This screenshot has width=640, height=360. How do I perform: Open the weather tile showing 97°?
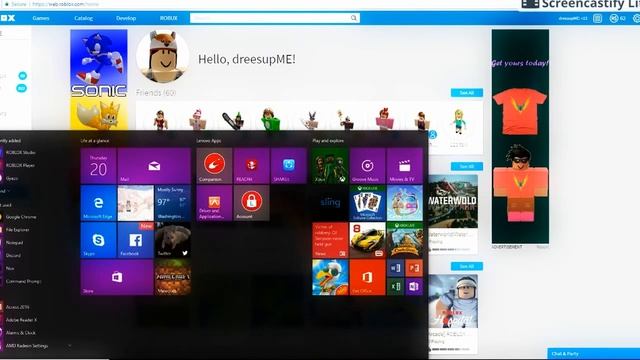coord(173,203)
